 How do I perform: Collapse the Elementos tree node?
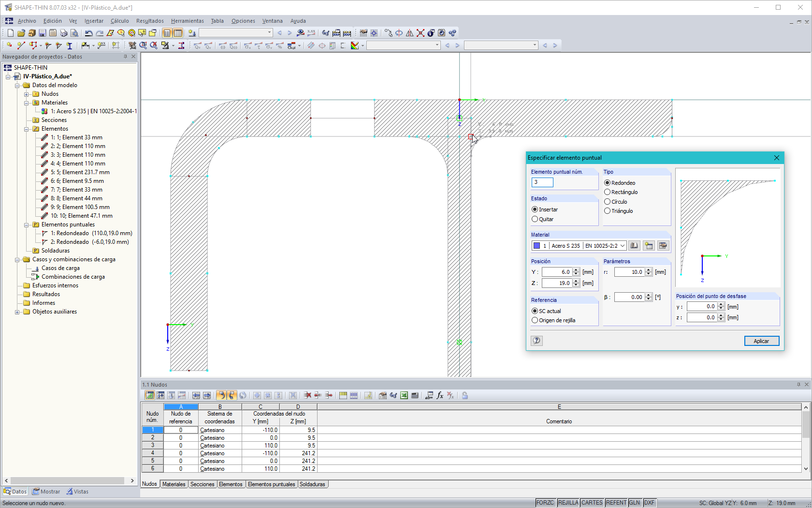pyautogui.click(x=27, y=129)
